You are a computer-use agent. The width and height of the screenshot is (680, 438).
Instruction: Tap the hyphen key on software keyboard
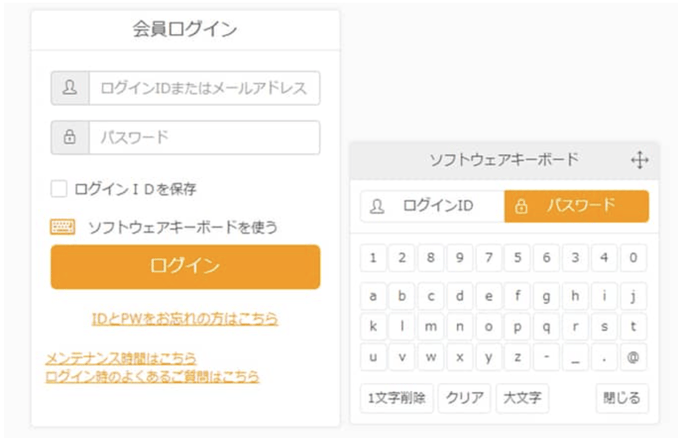point(546,357)
